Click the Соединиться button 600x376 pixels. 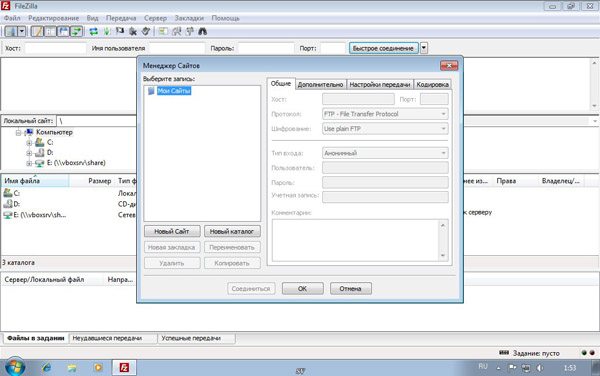click(251, 288)
